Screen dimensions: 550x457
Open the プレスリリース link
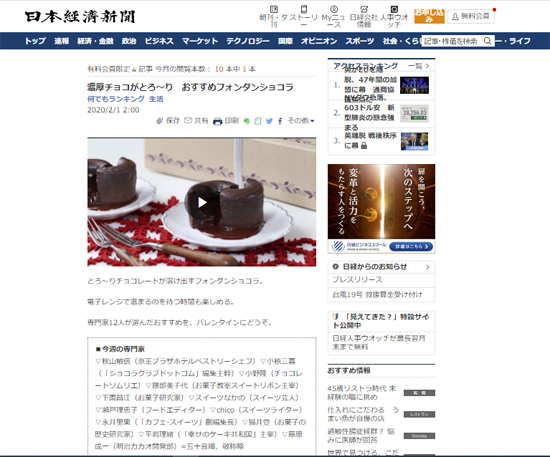click(357, 280)
